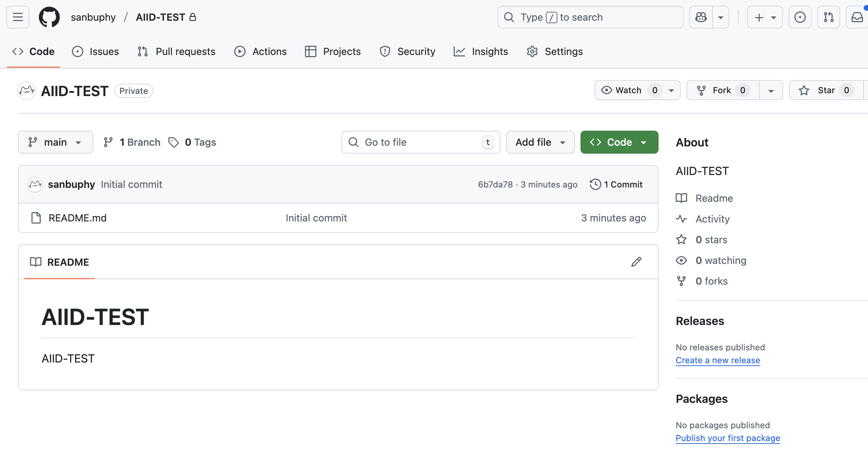Expand the Watch dropdown arrow
868x465 pixels.
click(671, 90)
